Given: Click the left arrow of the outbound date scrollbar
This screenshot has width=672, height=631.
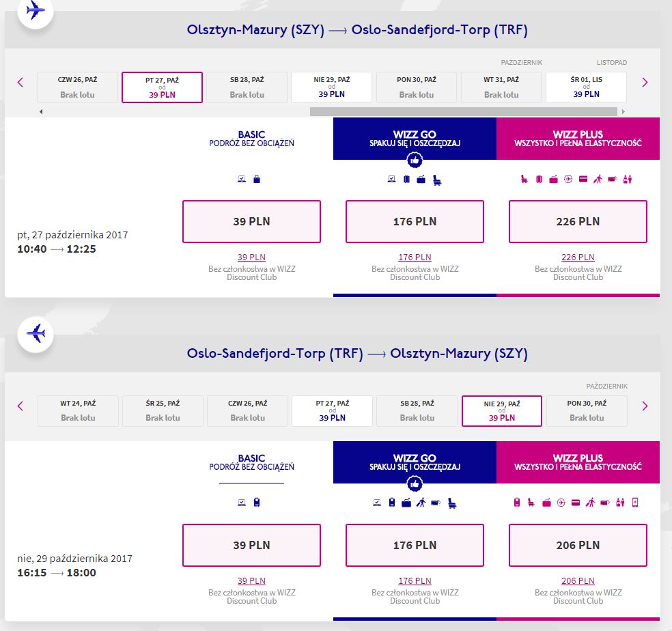Looking at the screenshot, I should coord(41,111).
